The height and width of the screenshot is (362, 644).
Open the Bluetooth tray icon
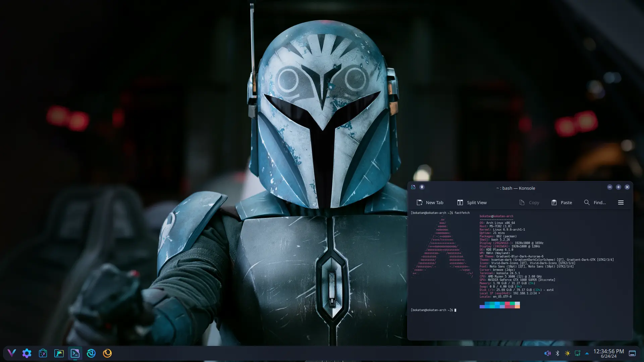[x=557, y=353]
